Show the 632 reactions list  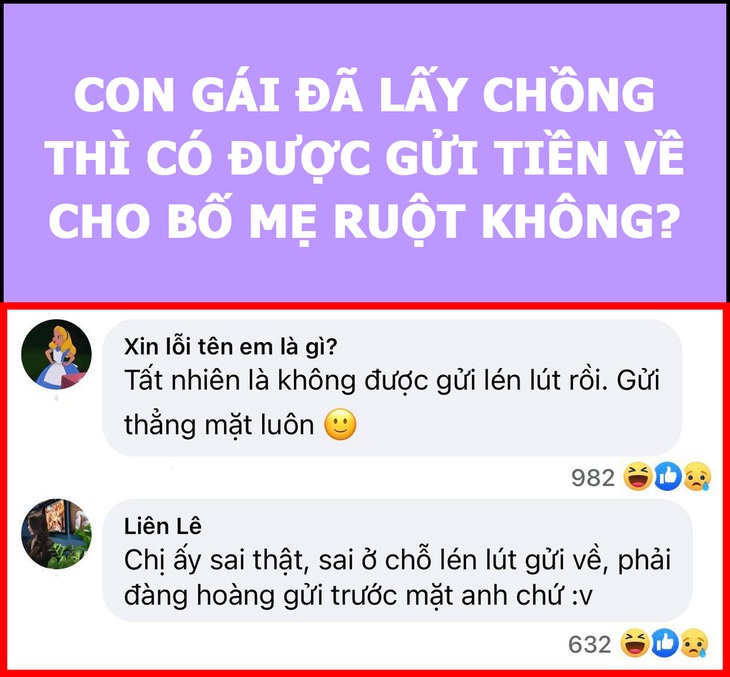pyautogui.click(x=589, y=644)
